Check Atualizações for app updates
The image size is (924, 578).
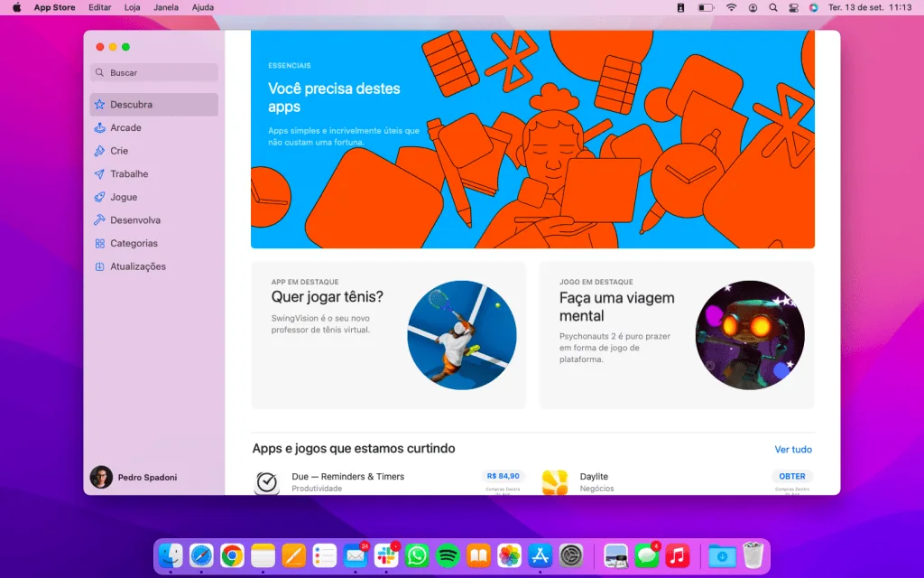(138, 266)
